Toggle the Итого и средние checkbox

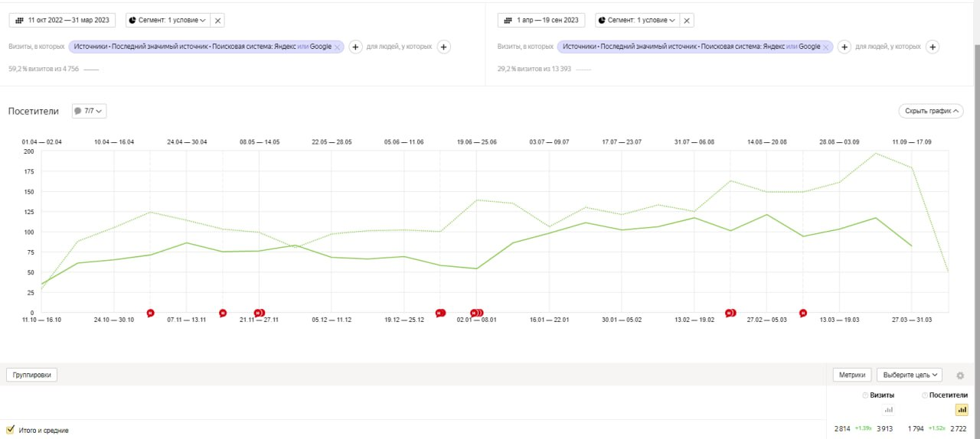(x=11, y=430)
